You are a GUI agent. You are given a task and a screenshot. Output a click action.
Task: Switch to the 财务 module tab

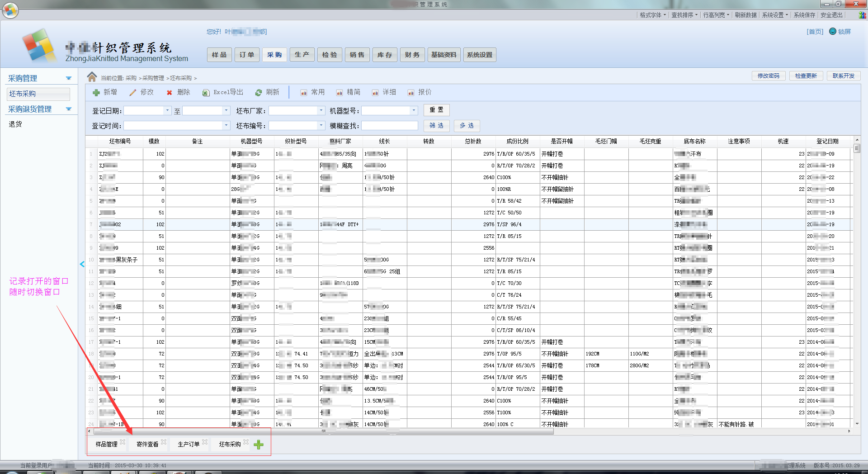point(412,54)
